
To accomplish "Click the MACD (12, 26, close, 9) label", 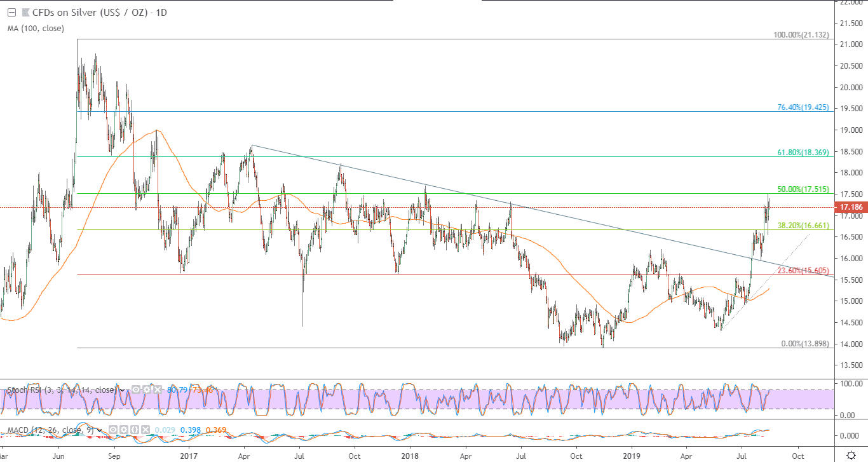I will [52, 429].
